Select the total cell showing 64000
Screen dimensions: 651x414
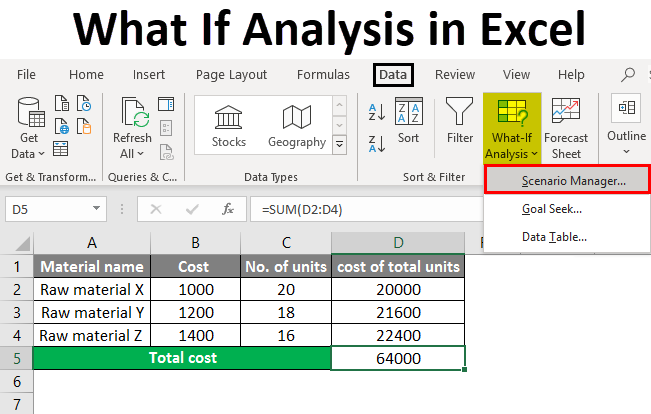point(398,358)
